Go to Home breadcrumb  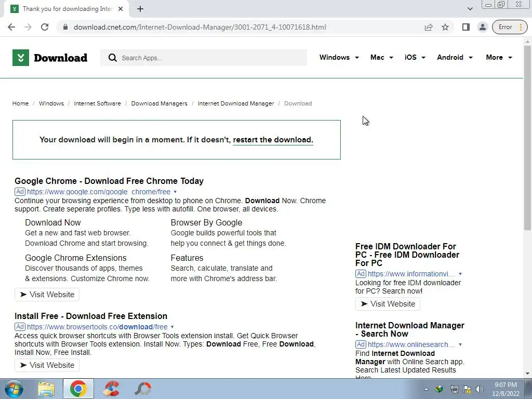point(20,103)
